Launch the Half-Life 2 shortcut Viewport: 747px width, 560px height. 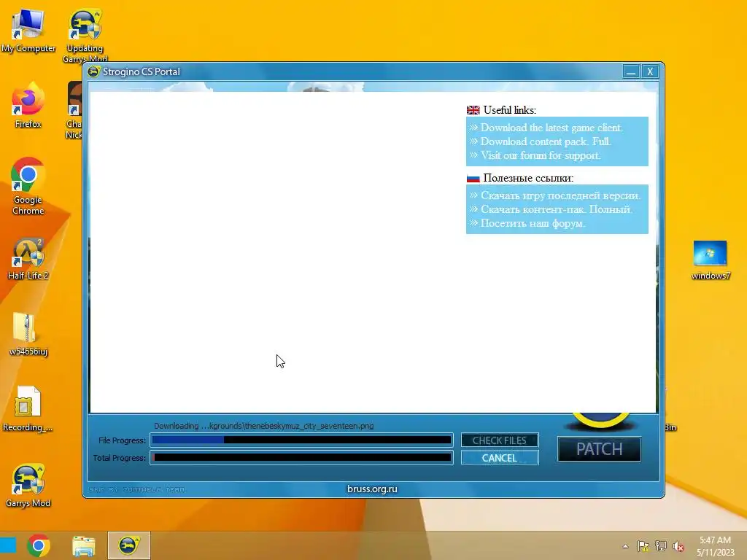click(x=28, y=259)
